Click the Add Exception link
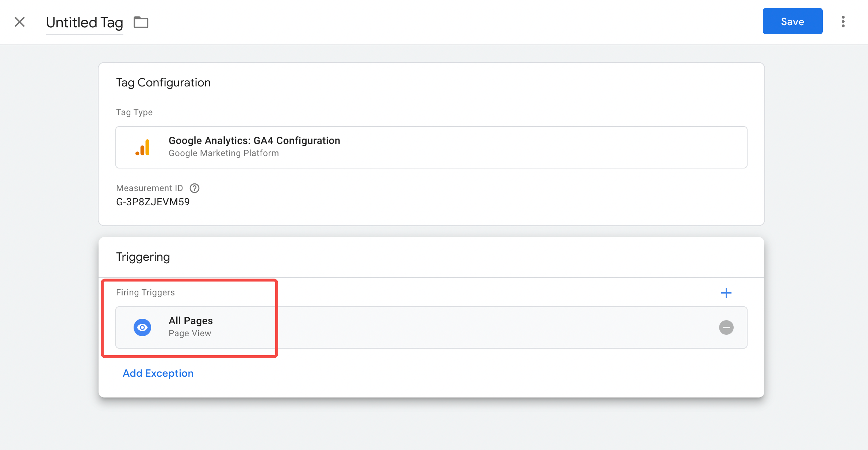868x450 pixels. 158,373
